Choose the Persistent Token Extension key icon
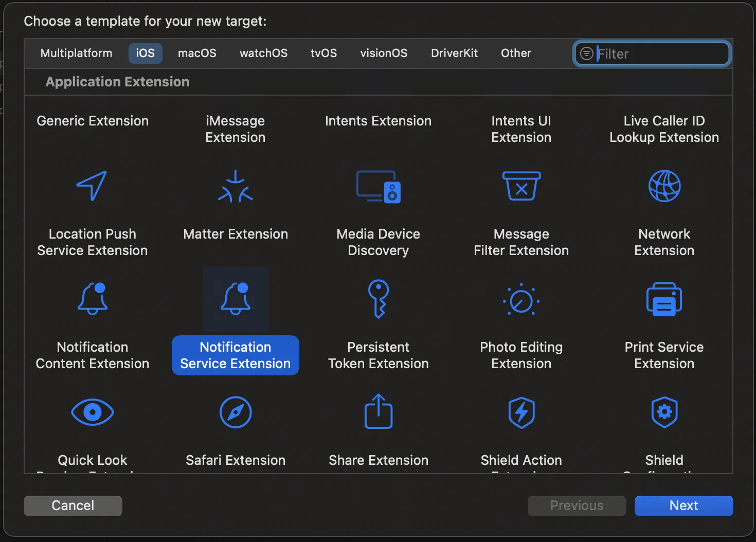 coord(379,299)
